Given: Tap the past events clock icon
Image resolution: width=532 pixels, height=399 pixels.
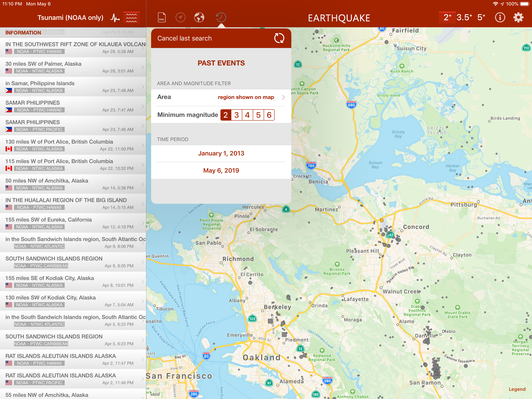Looking at the screenshot, I should [221, 18].
